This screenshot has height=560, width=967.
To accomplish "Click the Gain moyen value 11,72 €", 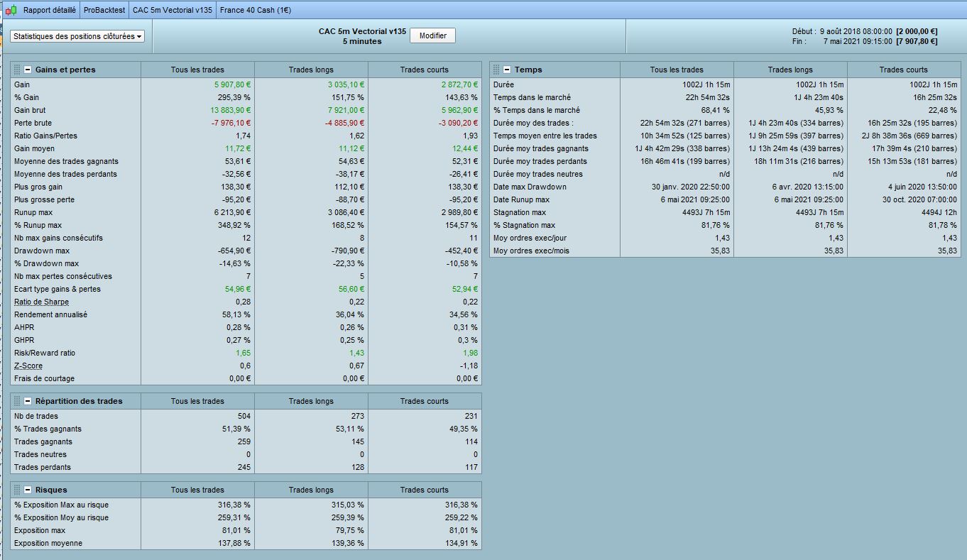I will coord(238,148).
